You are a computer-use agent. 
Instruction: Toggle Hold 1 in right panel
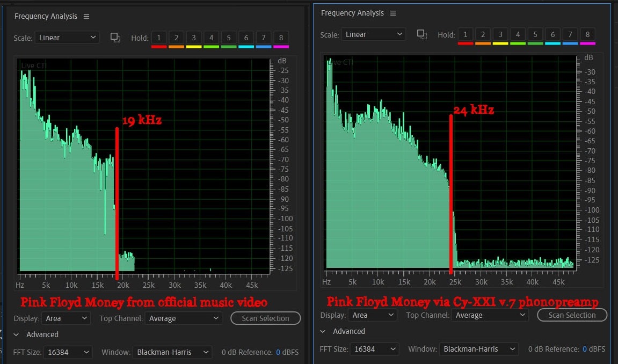click(466, 35)
